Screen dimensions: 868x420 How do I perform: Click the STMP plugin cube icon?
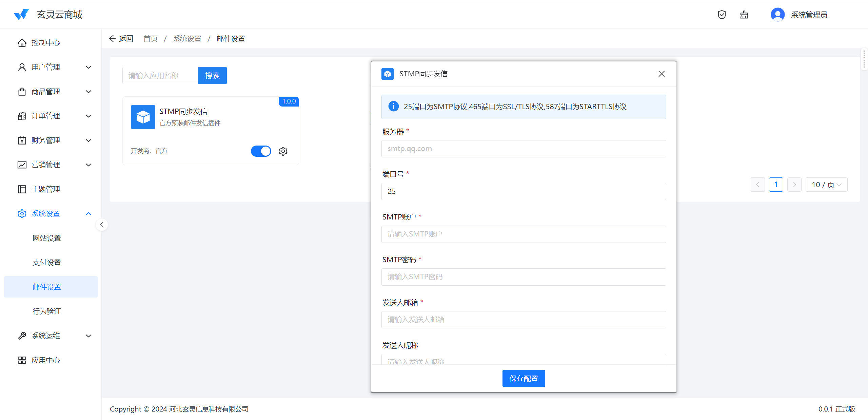pyautogui.click(x=143, y=117)
